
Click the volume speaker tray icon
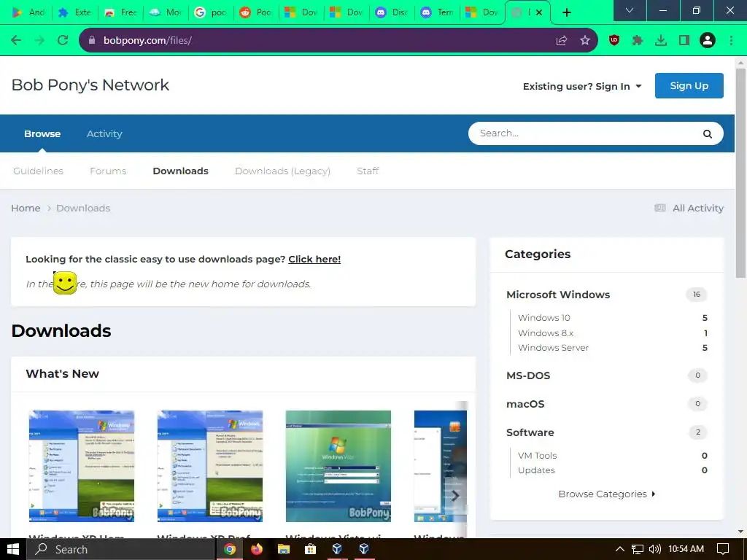pyautogui.click(x=655, y=549)
